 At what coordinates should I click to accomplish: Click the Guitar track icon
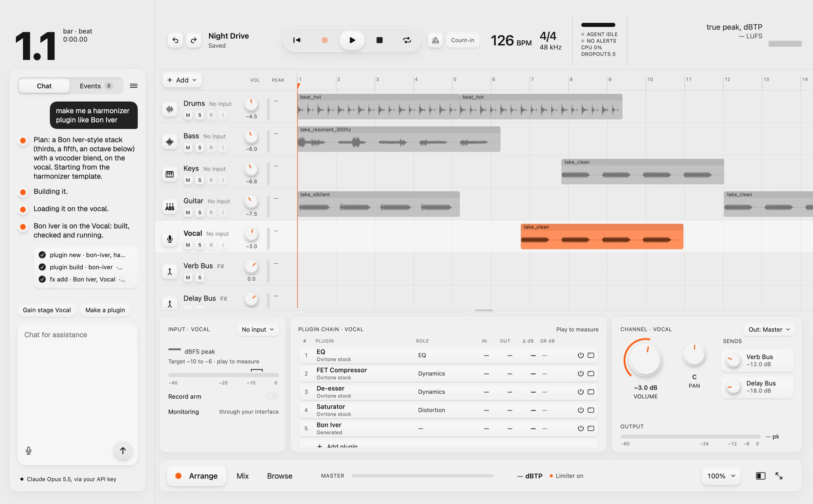tap(170, 206)
